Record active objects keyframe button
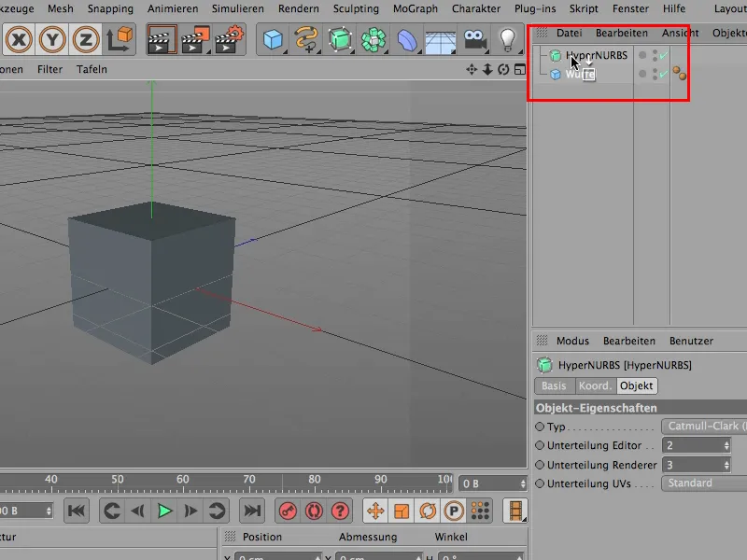 288,511
